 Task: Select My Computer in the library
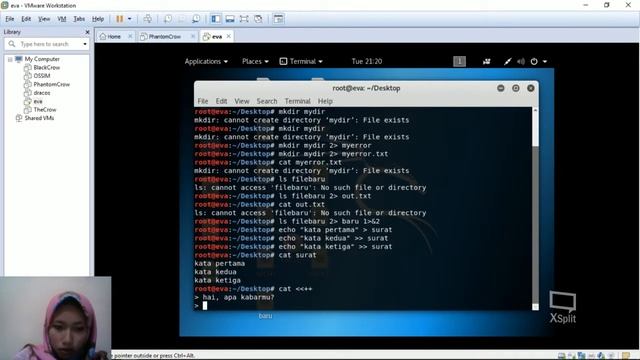pyautogui.click(x=42, y=59)
